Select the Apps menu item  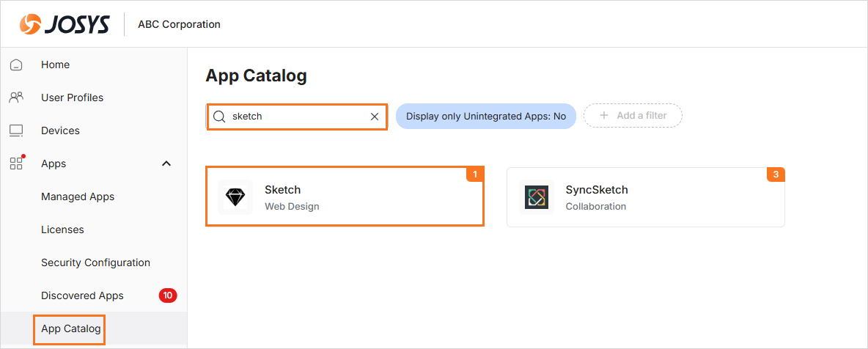(54, 164)
